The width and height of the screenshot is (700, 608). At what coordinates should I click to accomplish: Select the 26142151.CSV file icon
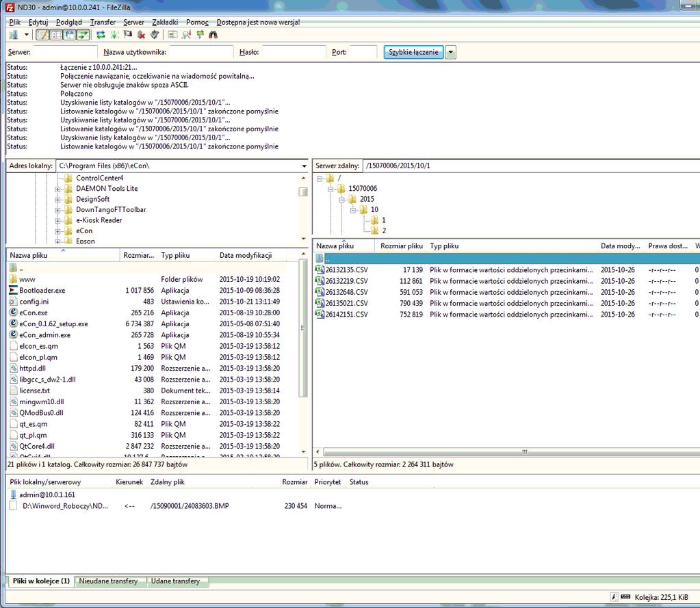320,314
